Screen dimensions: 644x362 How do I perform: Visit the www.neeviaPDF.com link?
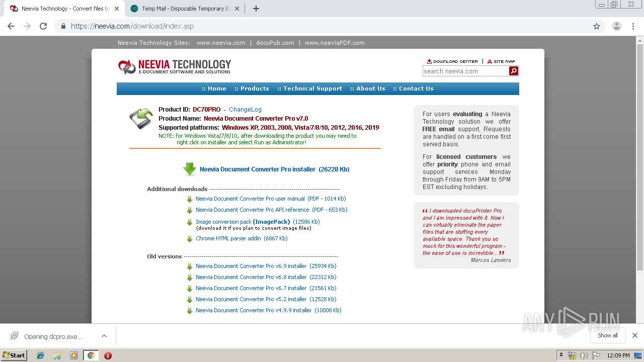335,43
